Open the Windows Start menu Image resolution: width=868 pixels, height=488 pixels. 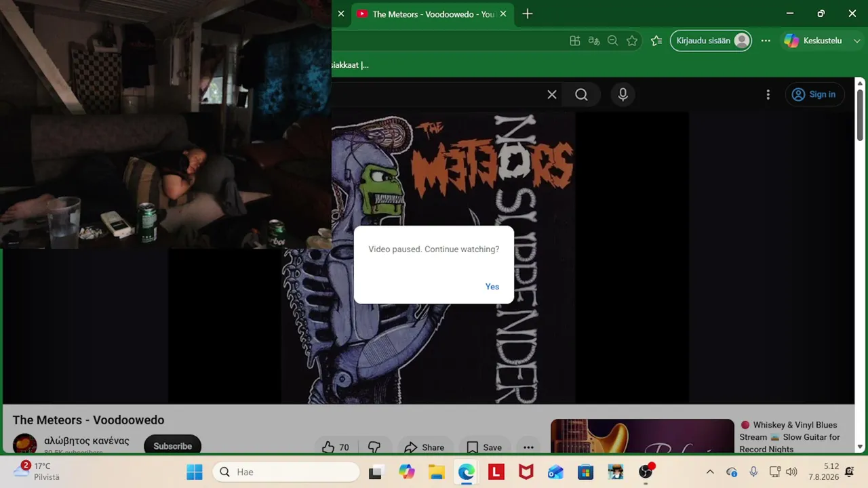point(194,472)
